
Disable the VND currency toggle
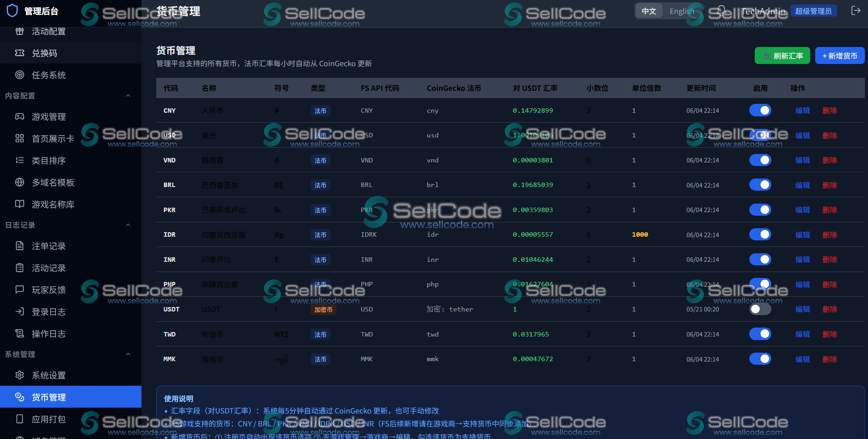click(760, 160)
